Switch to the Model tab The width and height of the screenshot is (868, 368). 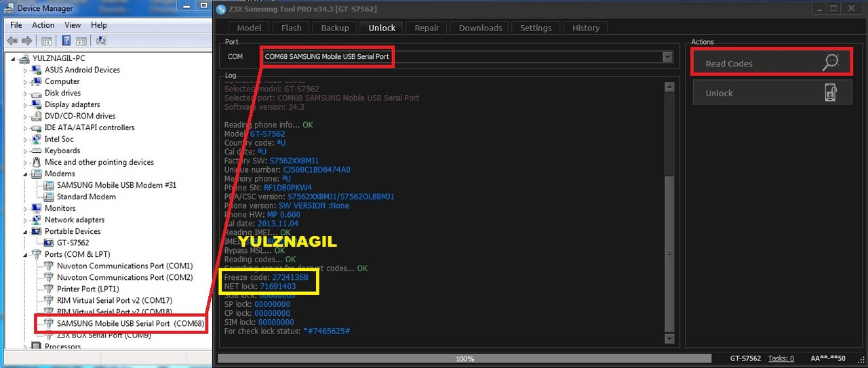pos(249,28)
